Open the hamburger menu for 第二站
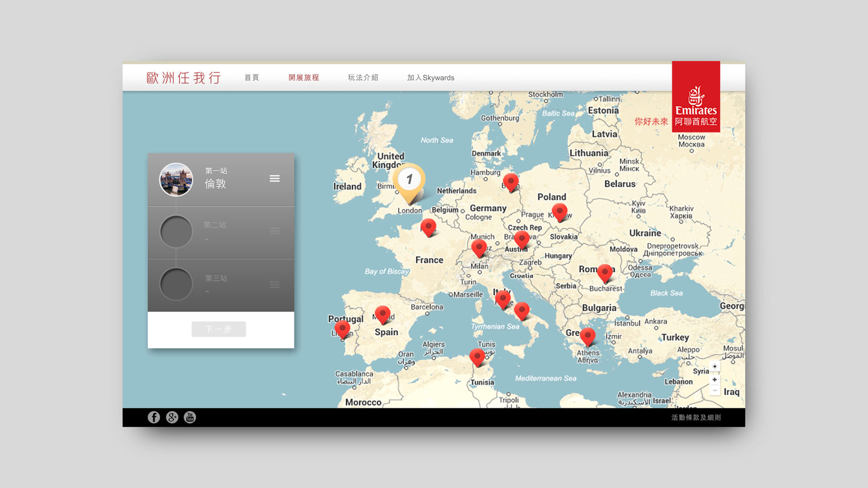 click(x=274, y=231)
